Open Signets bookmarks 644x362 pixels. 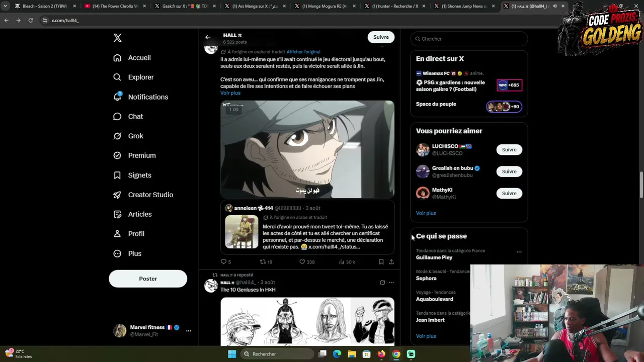tap(132, 175)
